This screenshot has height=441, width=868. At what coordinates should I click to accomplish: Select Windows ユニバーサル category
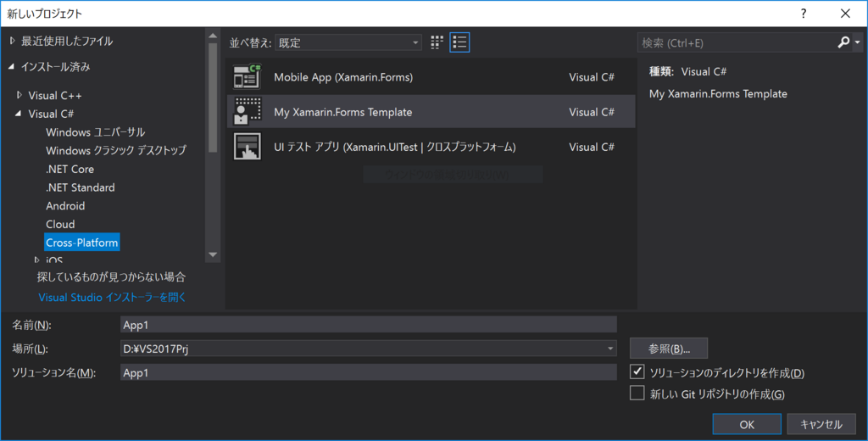tap(95, 131)
